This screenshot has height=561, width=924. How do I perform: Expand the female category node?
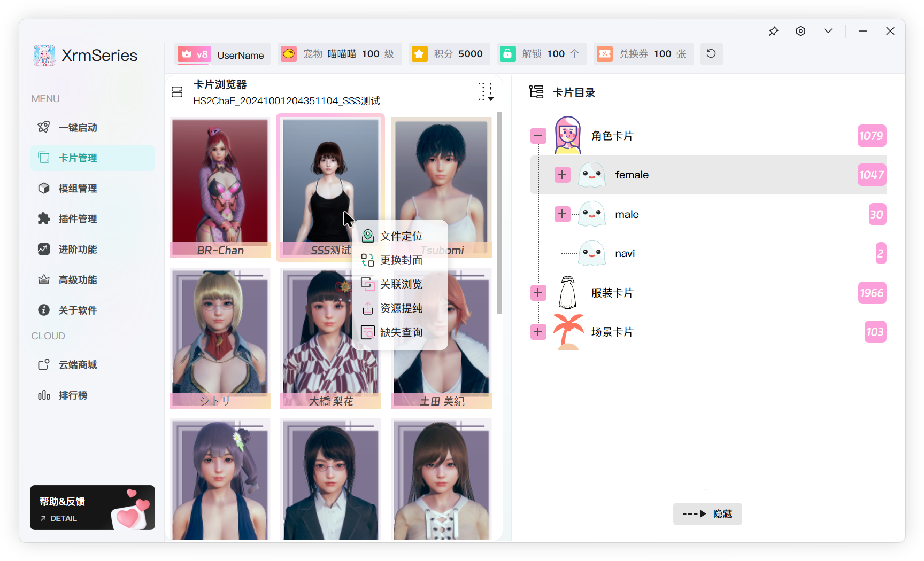click(x=562, y=175)
